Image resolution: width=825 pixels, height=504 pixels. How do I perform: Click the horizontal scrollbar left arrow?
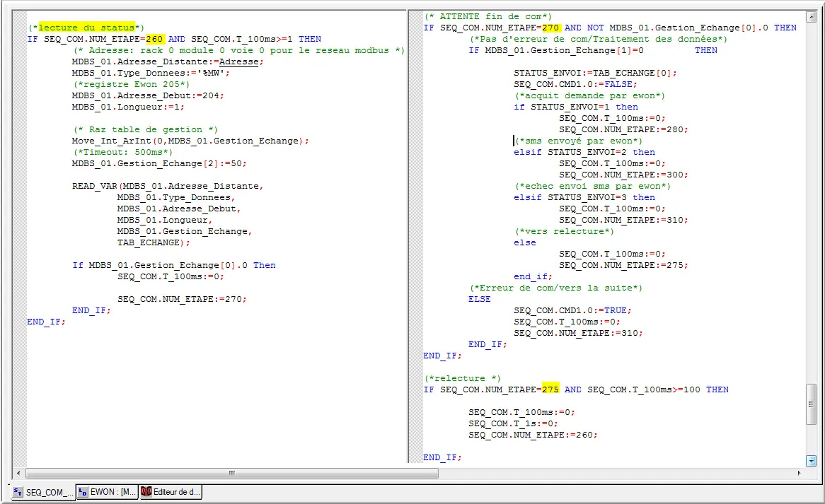click(x=18, y=473)
